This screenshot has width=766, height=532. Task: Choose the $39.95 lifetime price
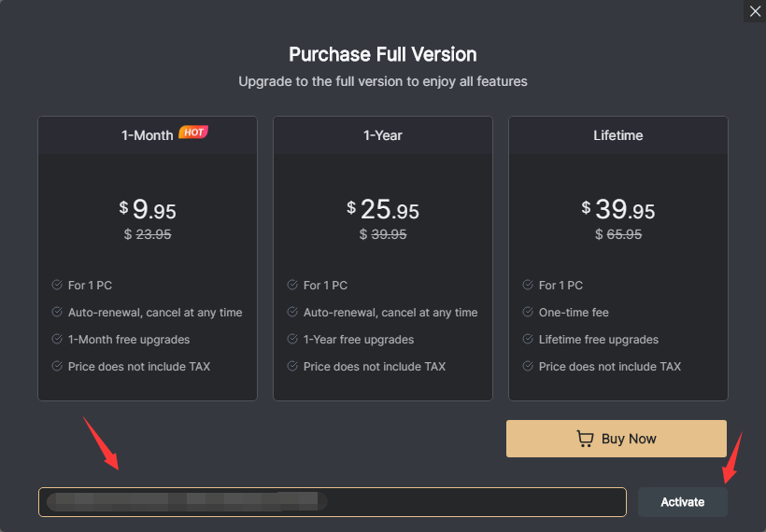pyautogui.click(x=618, y=209)
